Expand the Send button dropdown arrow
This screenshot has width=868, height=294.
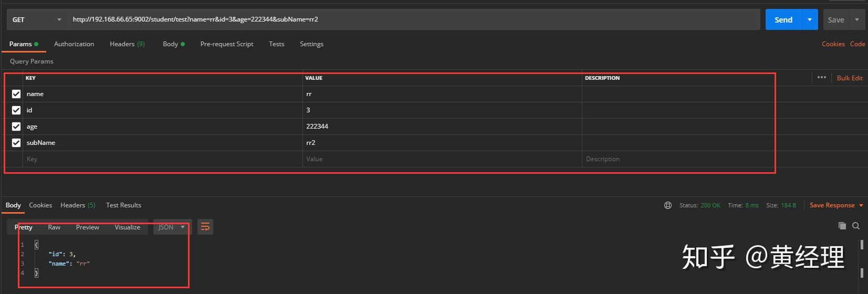(x=810, y=20)
